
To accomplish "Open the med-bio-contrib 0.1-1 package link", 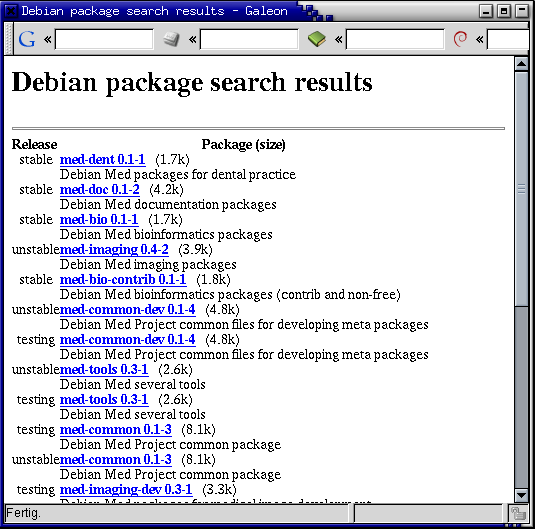I will [123, 280].
